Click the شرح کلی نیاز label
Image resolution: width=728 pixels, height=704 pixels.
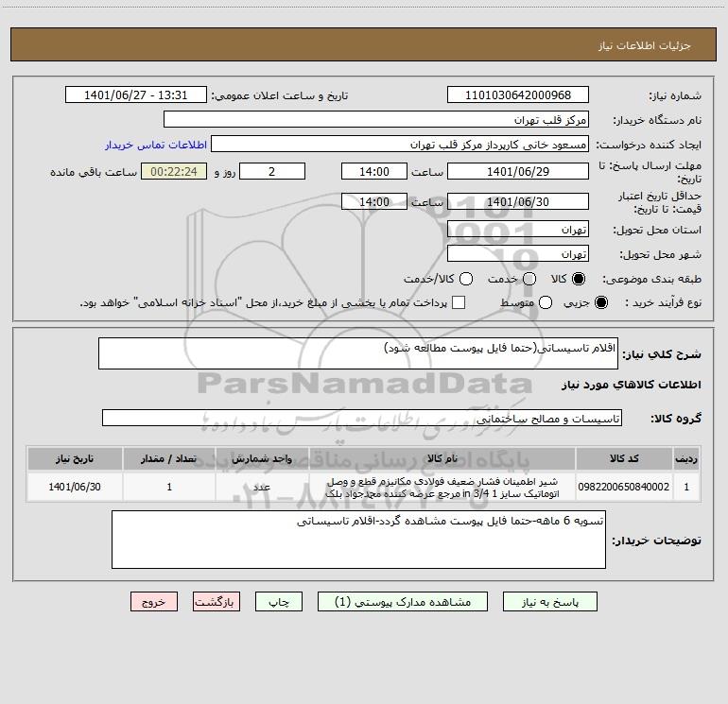coord(662,354)
